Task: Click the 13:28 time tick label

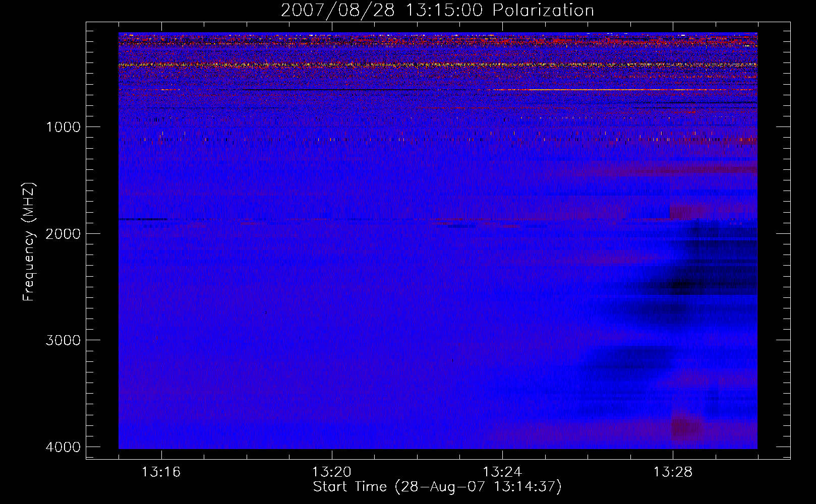Action: click(673, 472)
